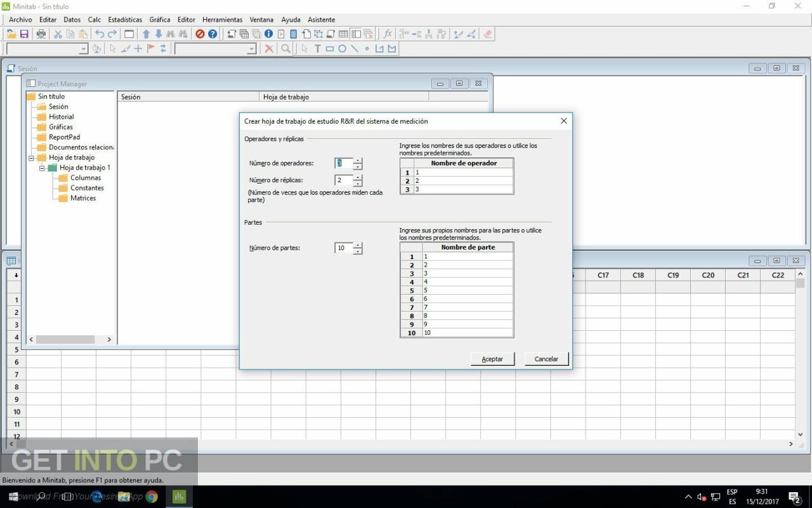Click operator name cell in row 2
The image size is (812, 508).
click(463, 181)
